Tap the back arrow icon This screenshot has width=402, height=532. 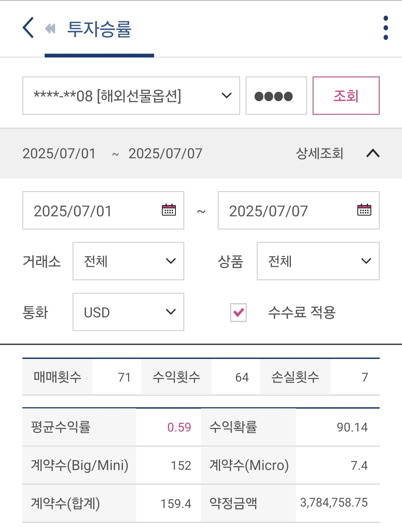(x=28, y=28)
